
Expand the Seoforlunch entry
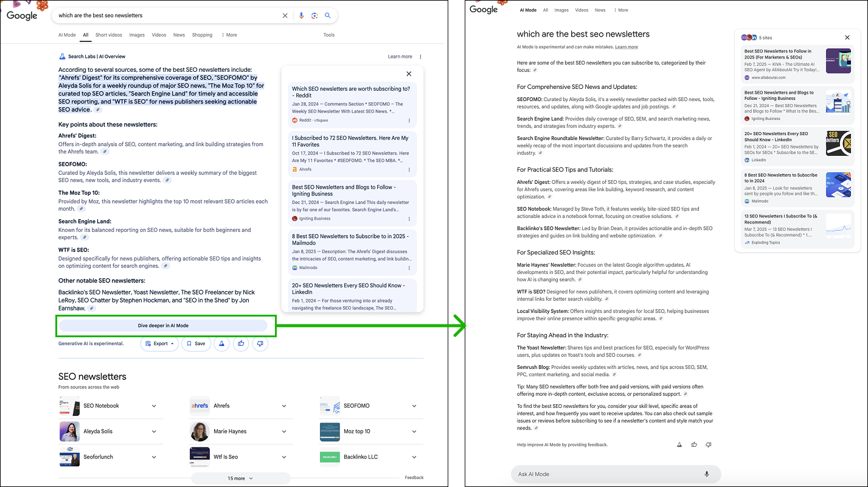click(154, 457)
